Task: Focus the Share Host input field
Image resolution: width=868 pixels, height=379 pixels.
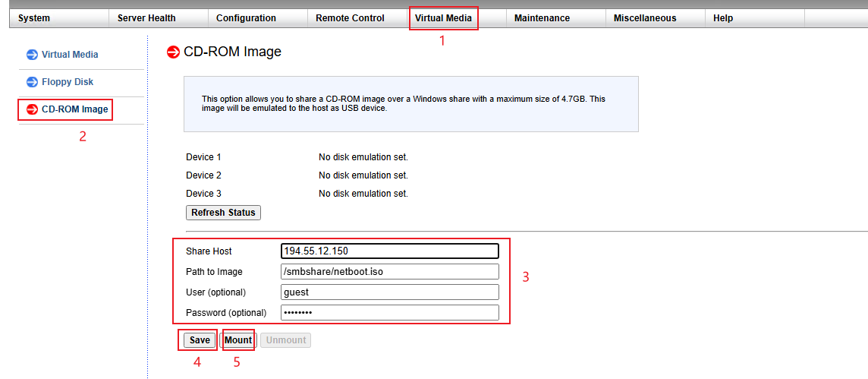Action: pos(389,251)
